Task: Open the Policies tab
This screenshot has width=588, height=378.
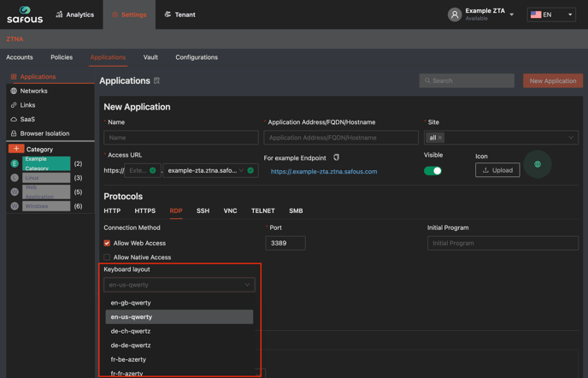Action: [62, 57]
